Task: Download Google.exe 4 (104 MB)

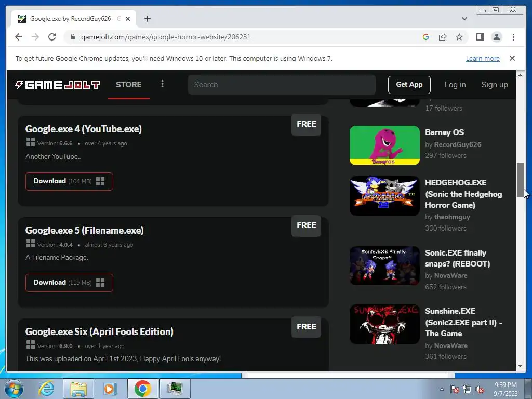Action: coord(69,181)
